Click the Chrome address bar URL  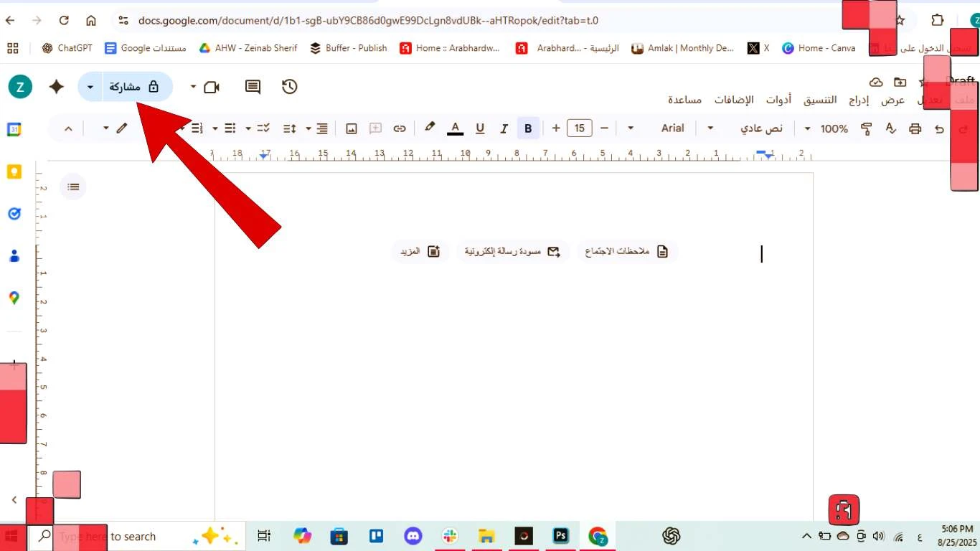coord(368,20)
